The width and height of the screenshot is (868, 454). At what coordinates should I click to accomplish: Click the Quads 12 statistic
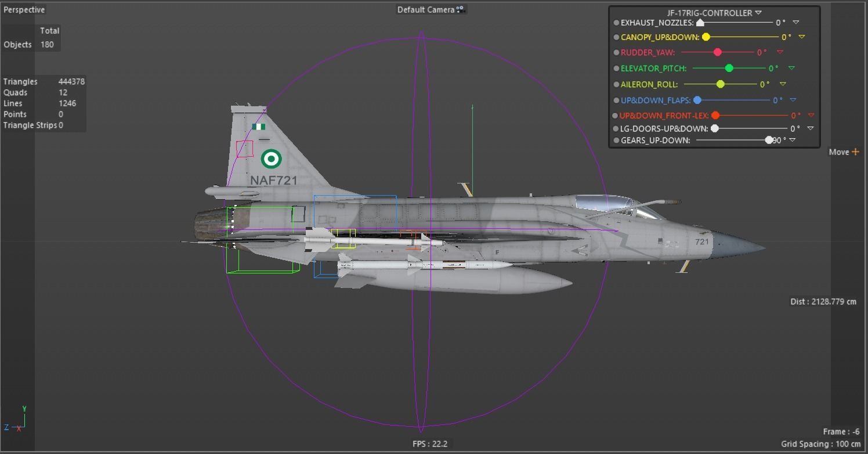click(x=35, y=93)
